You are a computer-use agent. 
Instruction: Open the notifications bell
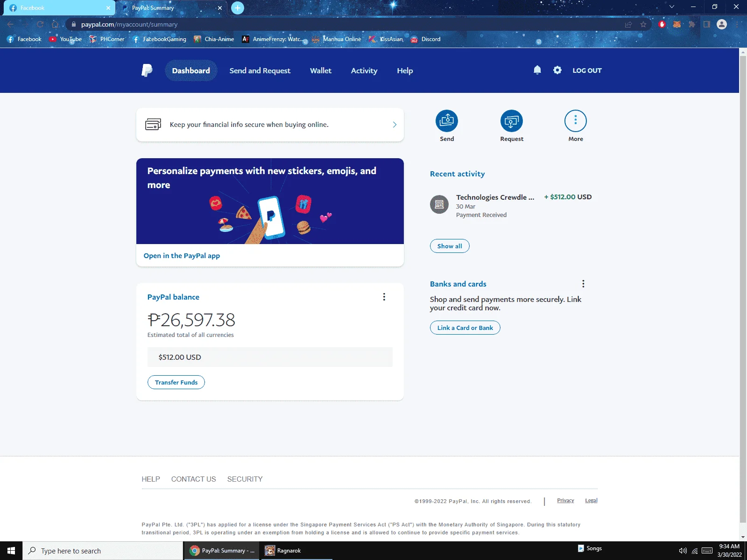[x=537, y=70]
